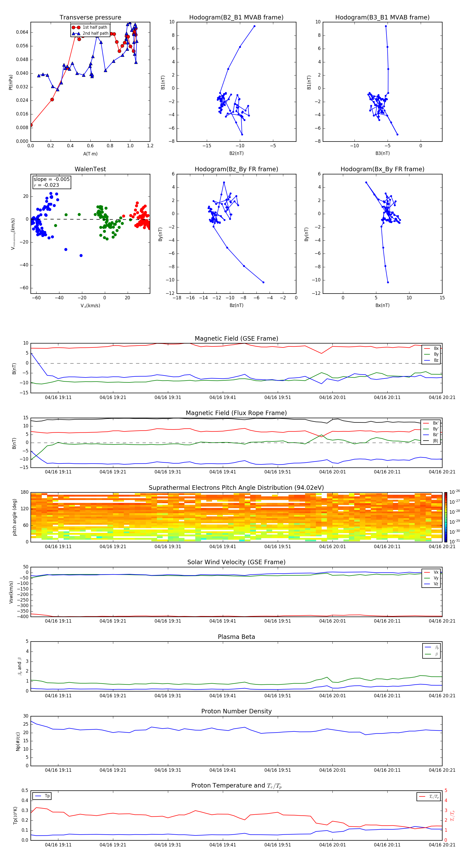This screenshot has width=473, height=868.
Task: Click the 'WalenTest' plot title
Action: pos(90,169)
